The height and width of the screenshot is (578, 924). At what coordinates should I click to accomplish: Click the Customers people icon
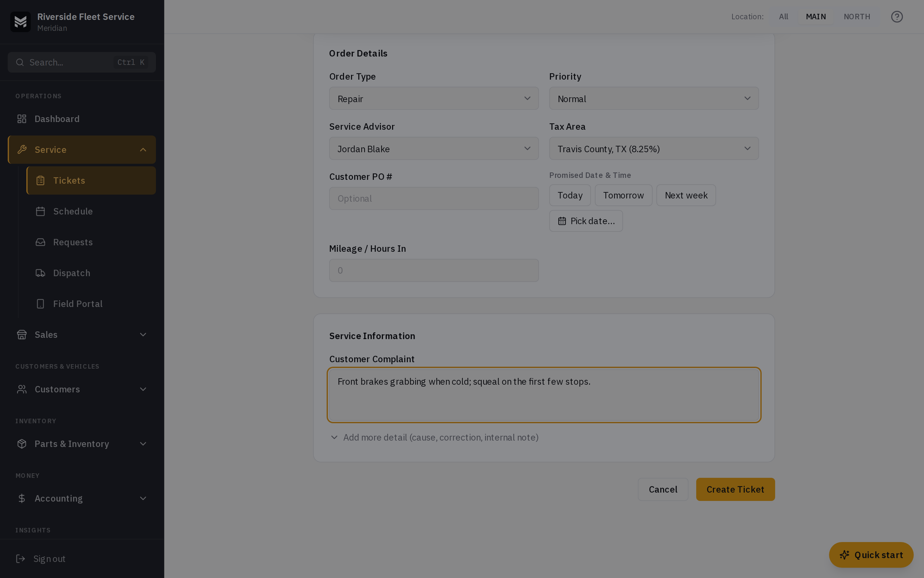pos(22,389)
